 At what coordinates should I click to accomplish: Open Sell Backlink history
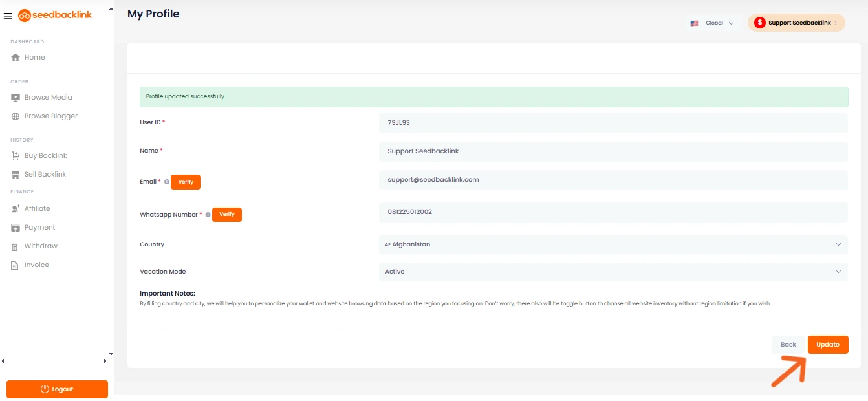pyautogui.click(x=45, y=175)
